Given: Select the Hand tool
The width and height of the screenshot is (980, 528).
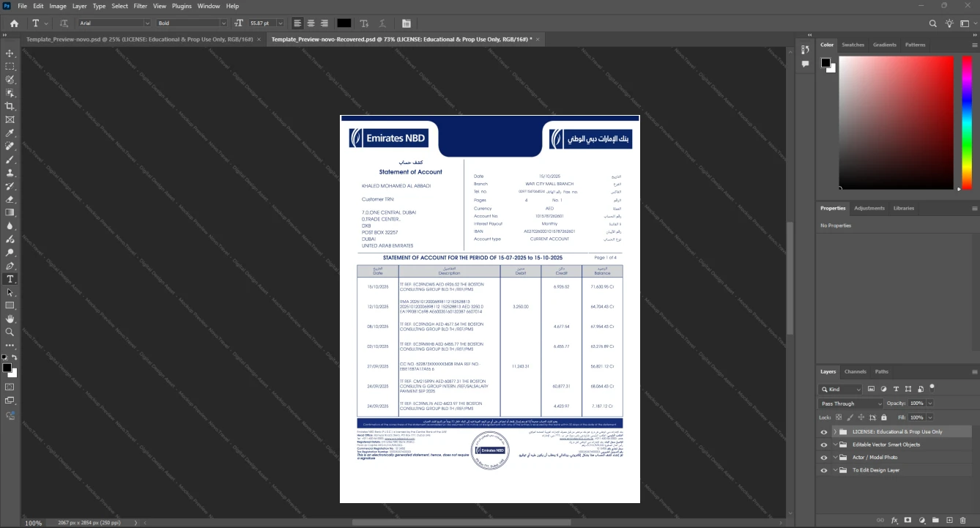Looking at the screenshot, I should pos(10,319).
